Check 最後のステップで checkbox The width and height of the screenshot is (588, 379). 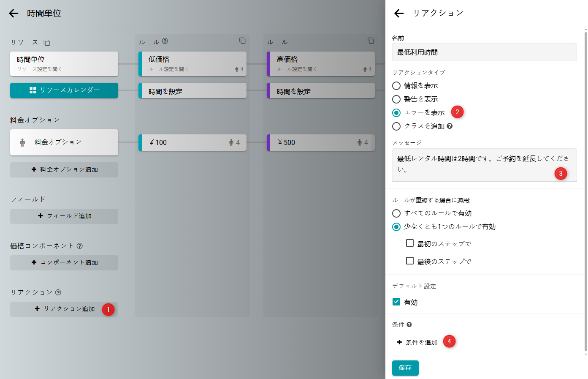(x=409, y=261)
